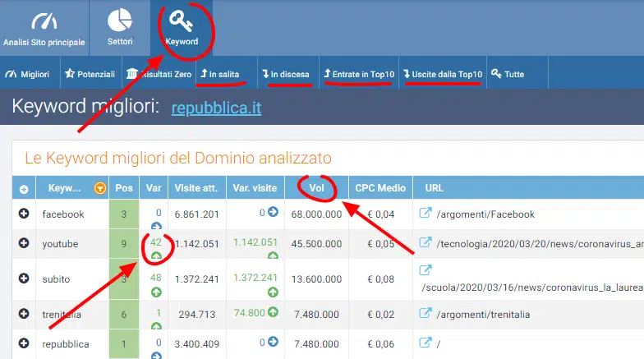The width and height of the screenshot is (644, 359).
Task: Expand the youtube keyword row
Action: tap(24, 243)
